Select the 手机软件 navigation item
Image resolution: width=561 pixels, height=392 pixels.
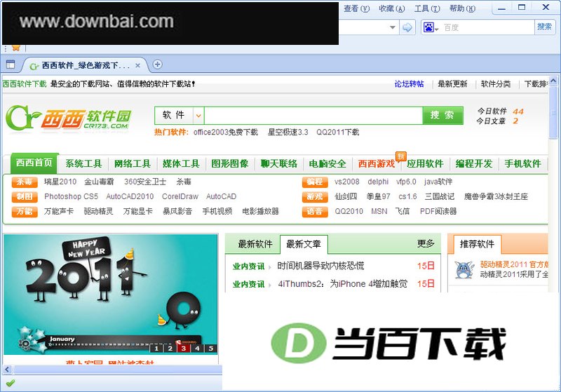[x=522, y=164]
